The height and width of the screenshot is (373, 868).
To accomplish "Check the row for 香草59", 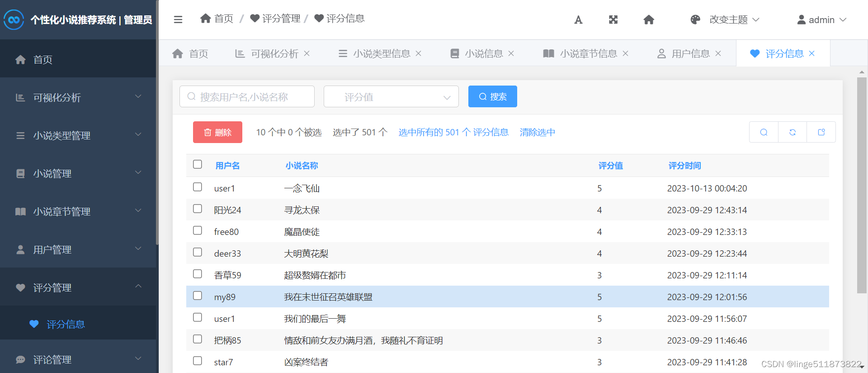I will [x=198, y=274].
